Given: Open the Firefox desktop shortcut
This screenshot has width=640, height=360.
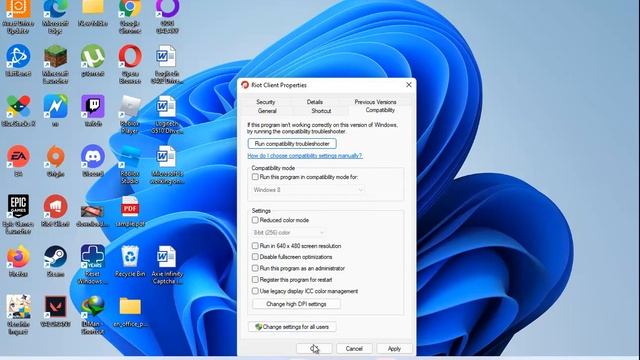Looking at the screenshot, I should 18,257.
